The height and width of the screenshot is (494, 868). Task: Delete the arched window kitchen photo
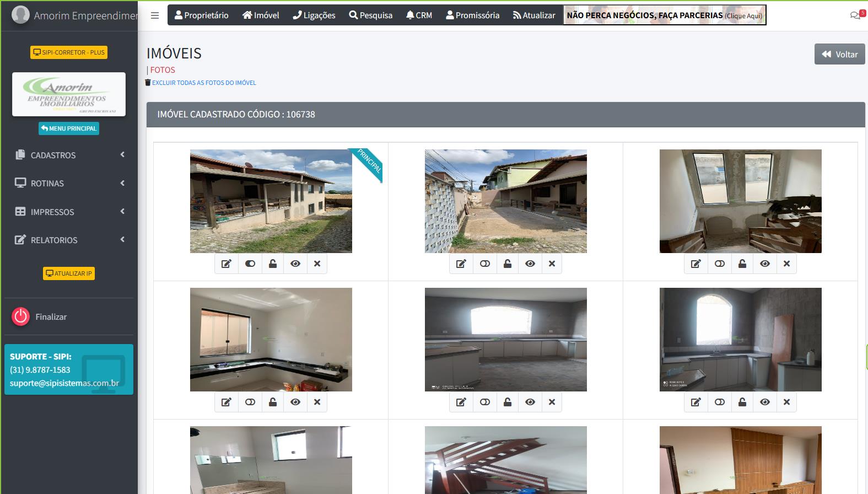pos(786,402)
